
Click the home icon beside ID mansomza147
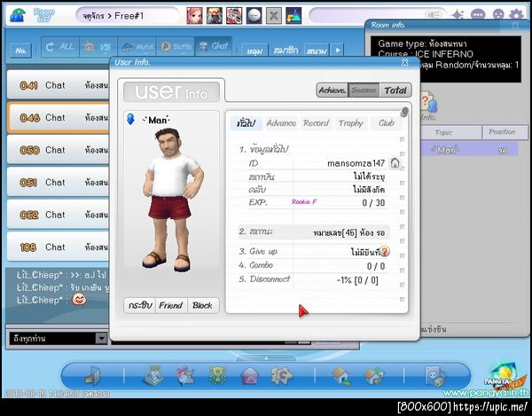coord(395,163)
